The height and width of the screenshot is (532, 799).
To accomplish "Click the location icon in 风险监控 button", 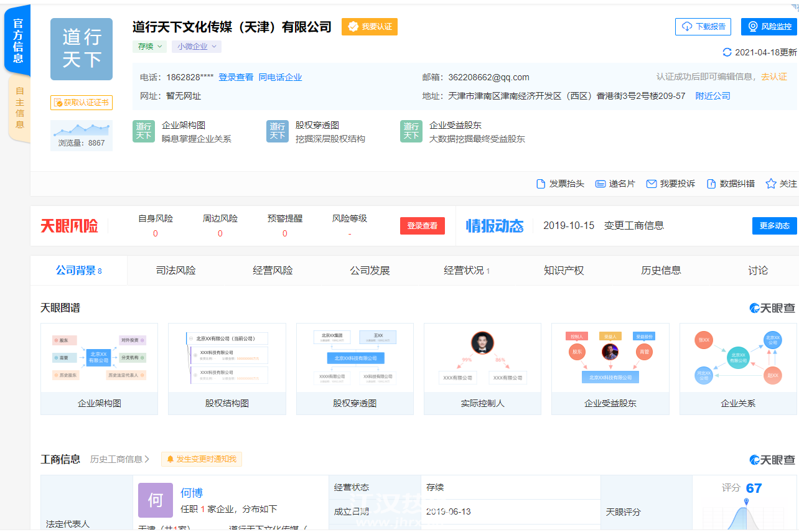I will coord(753,27).
